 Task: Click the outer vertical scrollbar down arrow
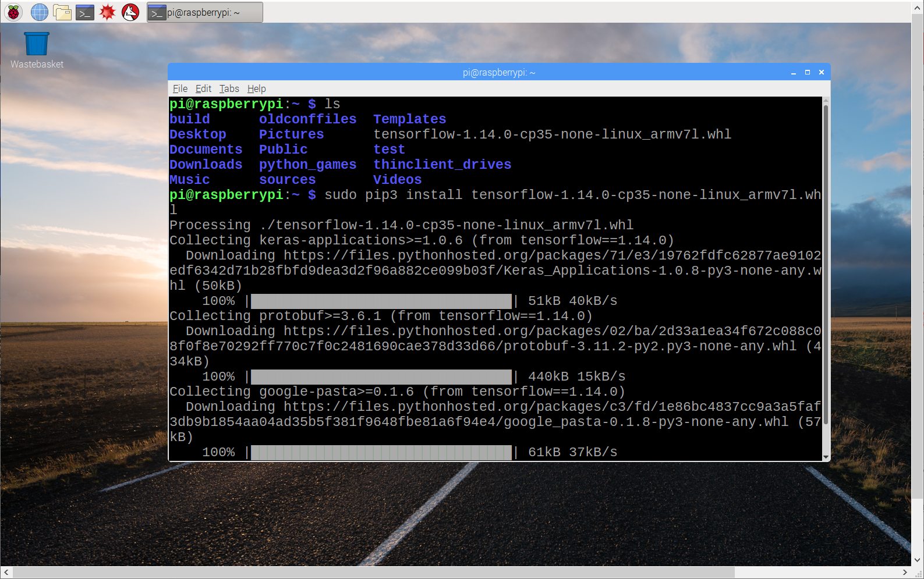(x=918, y=560)
